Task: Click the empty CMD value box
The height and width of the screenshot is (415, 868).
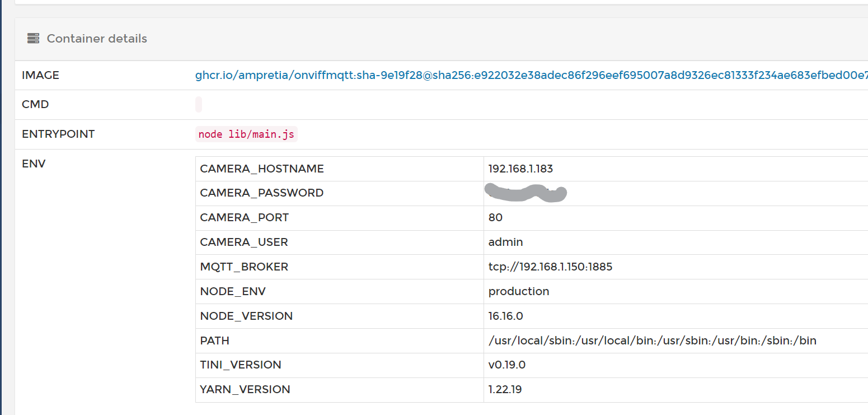Action: coord(199,105)
